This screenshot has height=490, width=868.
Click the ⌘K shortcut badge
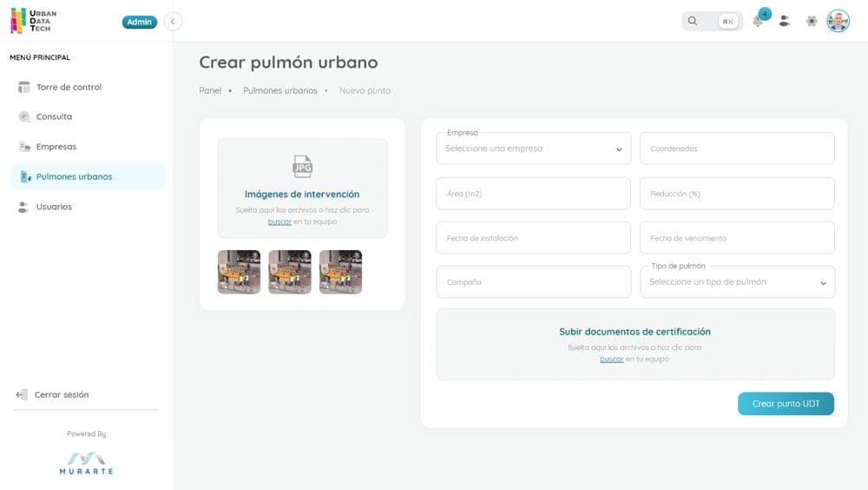tap(728, 22)
